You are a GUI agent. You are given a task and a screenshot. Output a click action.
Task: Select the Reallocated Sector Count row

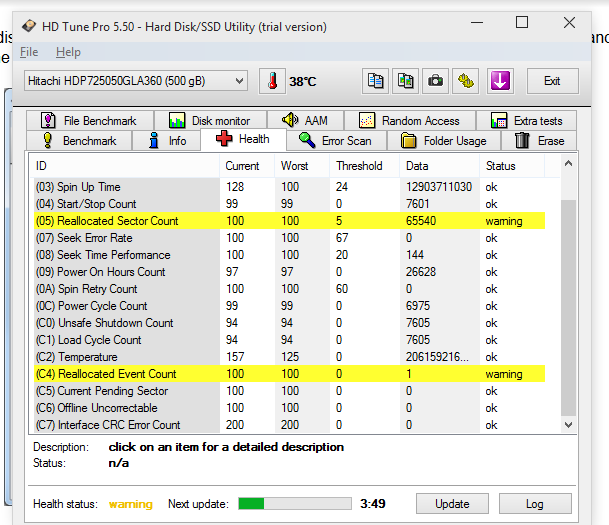(107, 221)
